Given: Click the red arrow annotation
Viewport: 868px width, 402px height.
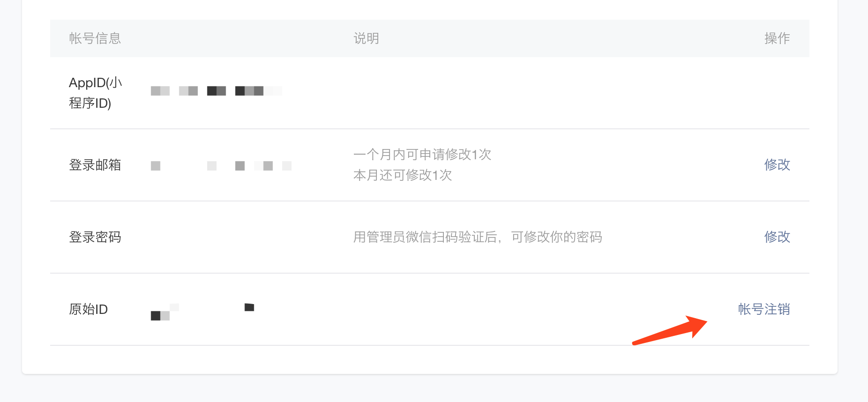Looking at the screenshot, I should click(670, 330).
